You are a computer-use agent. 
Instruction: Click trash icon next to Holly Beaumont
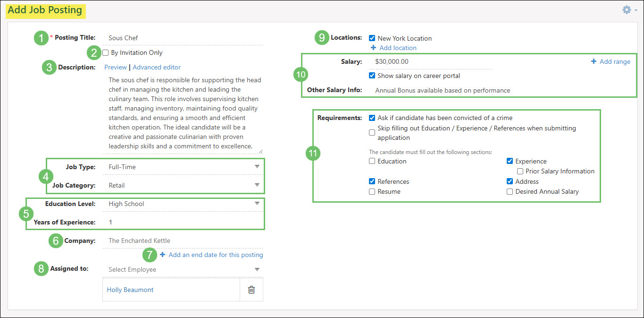point(251,290)
